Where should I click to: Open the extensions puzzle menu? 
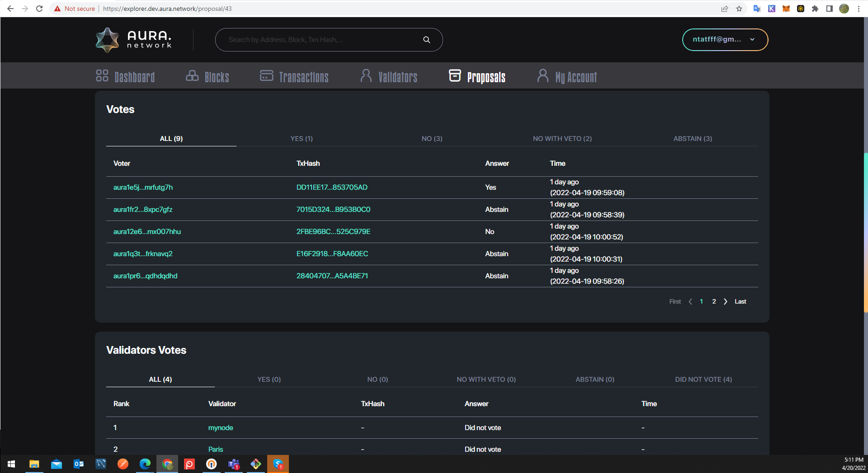pyautogui.click(x=815, y=9)
